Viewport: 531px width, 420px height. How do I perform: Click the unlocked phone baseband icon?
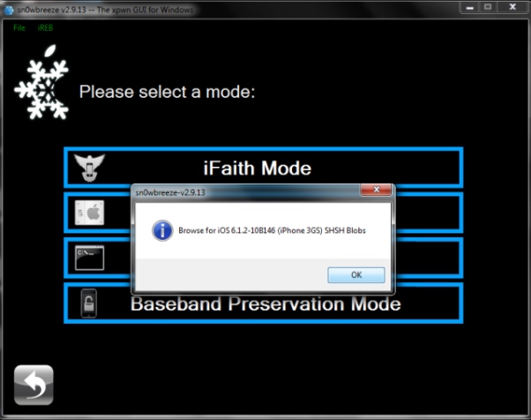click(x=89, y=304)
